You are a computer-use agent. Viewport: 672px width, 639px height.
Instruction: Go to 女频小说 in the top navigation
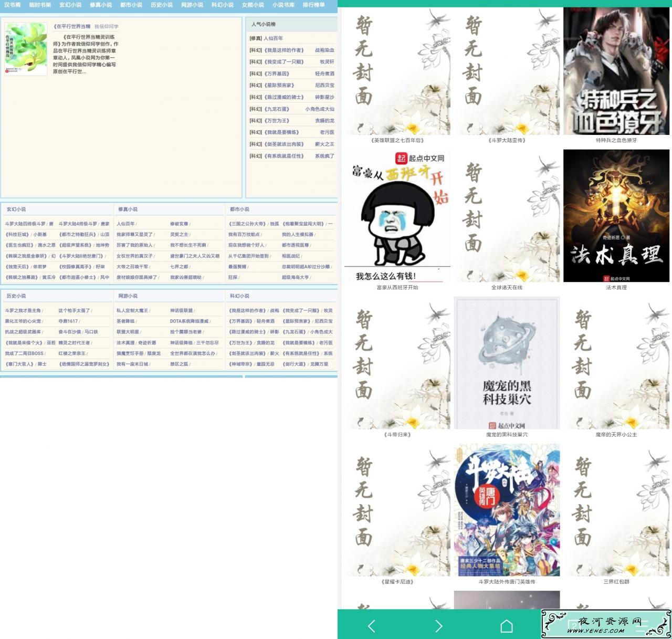click(253, 5)
